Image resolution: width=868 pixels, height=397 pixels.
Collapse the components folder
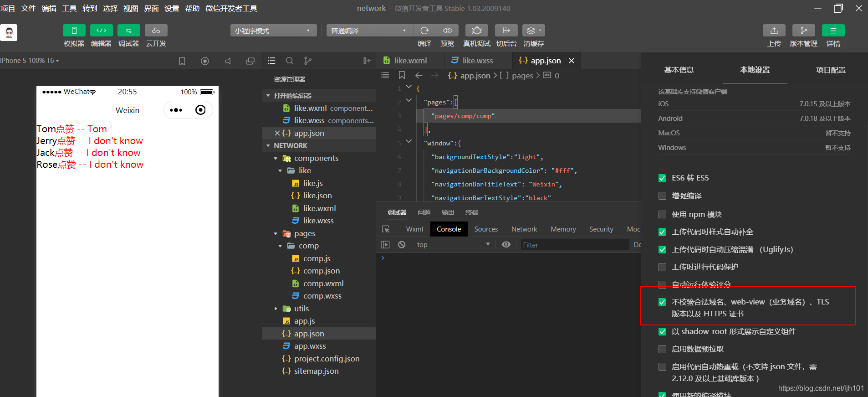click(276, 159)
